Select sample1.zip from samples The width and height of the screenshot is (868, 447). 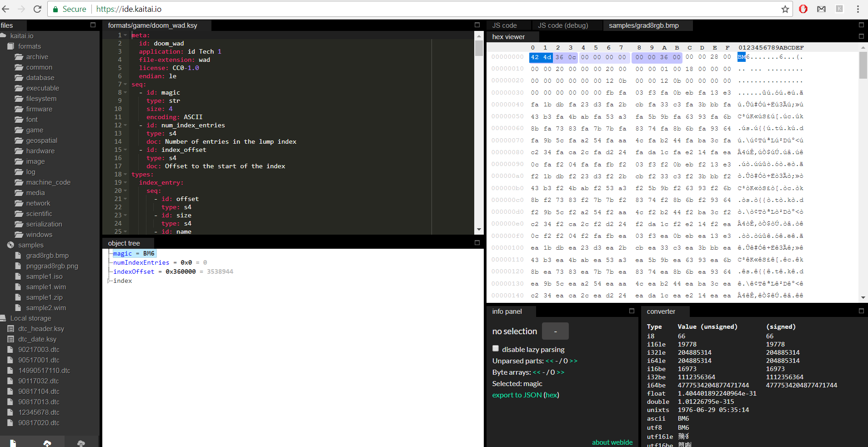[44, 297]
